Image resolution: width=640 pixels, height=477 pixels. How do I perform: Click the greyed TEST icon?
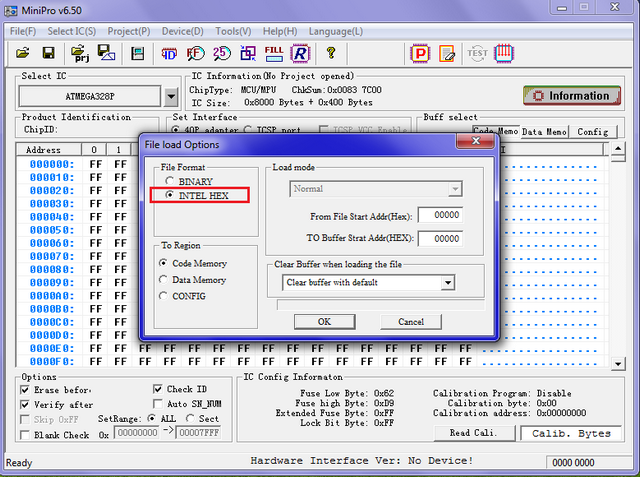477,53
